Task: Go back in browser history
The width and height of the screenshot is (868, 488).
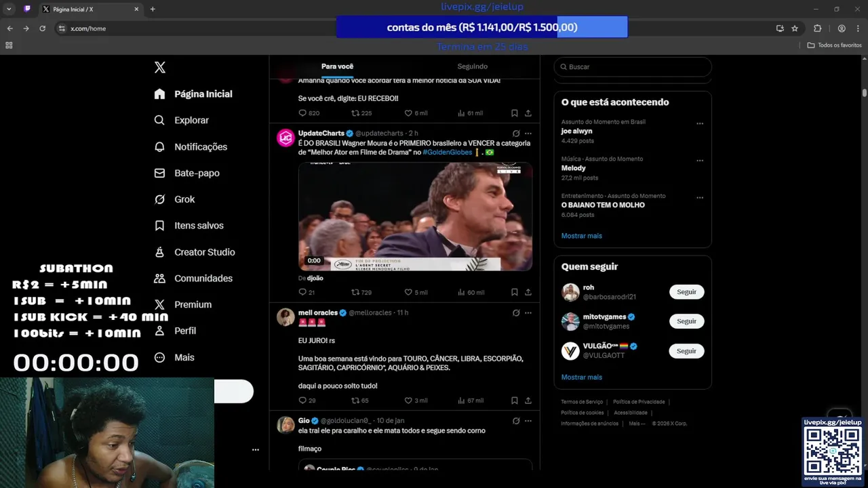Action: click(x=9, y=28)
